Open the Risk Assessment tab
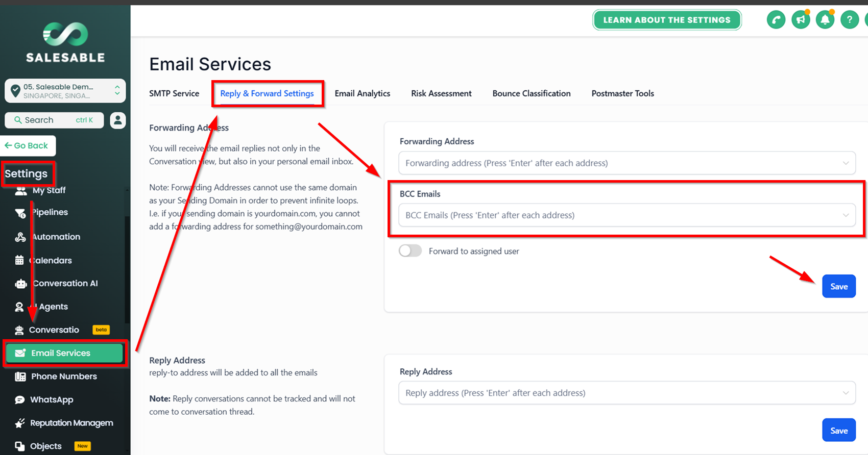The width and height of the screenshot is (868, 455). [x=441, y=93]
